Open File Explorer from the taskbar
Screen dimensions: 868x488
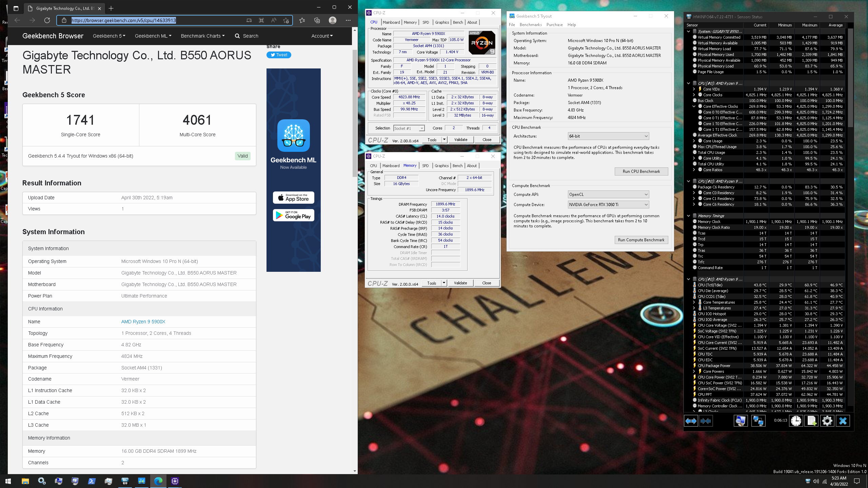(x=25, y=481)
